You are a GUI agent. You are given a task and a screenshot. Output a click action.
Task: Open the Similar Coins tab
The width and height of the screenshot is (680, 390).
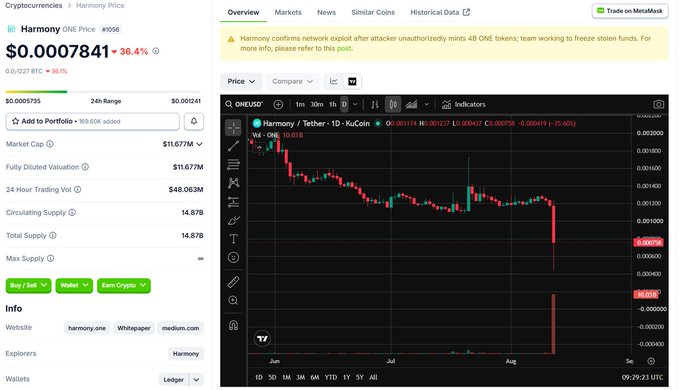373,13
